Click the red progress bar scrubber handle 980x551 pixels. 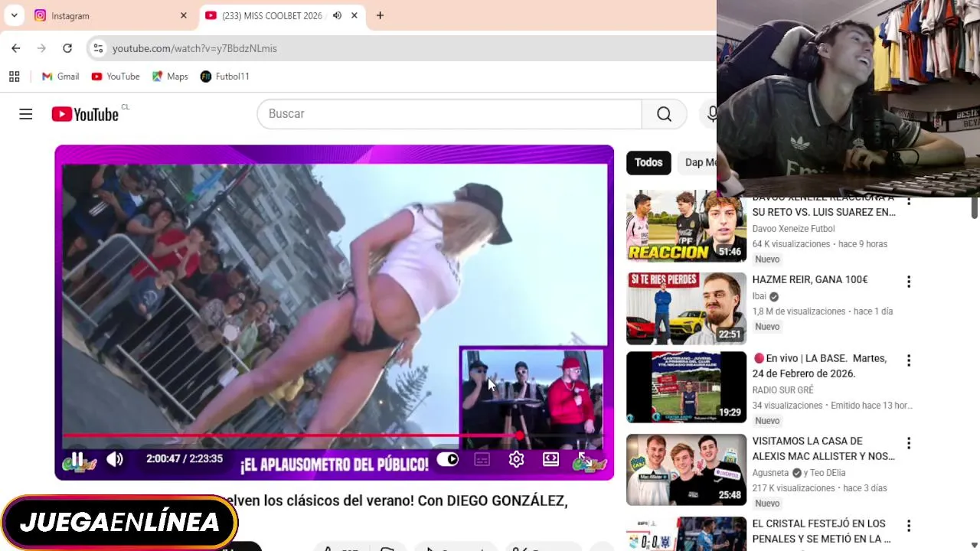click(x=520, y=435)
